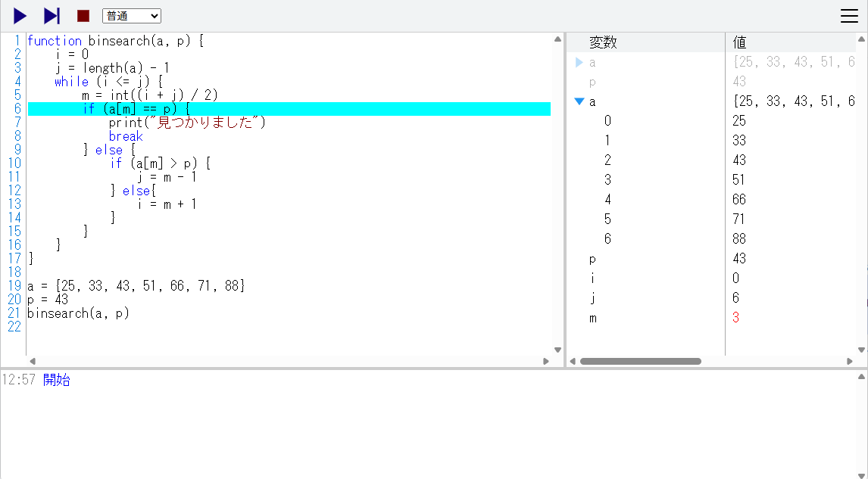Click the while (i <= j) line
This screenshot has width=868, height=479.
point(108,82)
